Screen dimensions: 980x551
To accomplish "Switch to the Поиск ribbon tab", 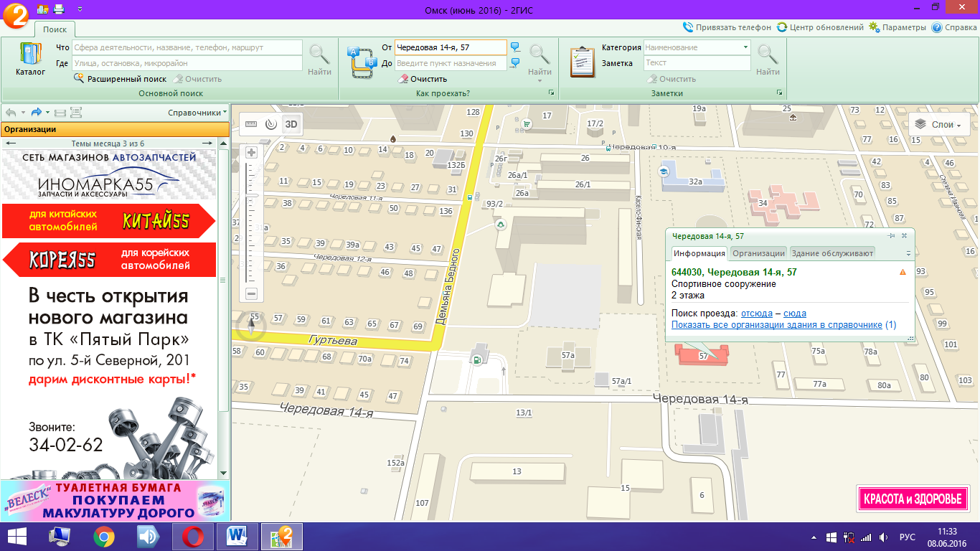I will pyautogui.click(x=55, y=29).
